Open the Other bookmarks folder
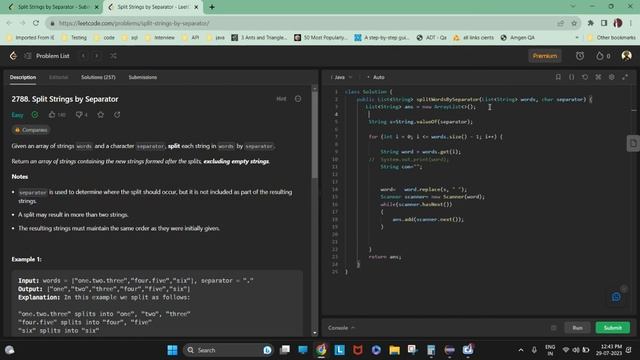This screenshot has height=360, width=640. tap(611, 38)
